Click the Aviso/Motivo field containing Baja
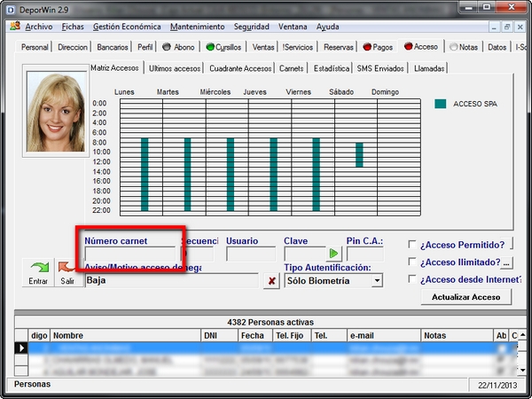This screenshot has height=399, width=532. click(172, 280)
